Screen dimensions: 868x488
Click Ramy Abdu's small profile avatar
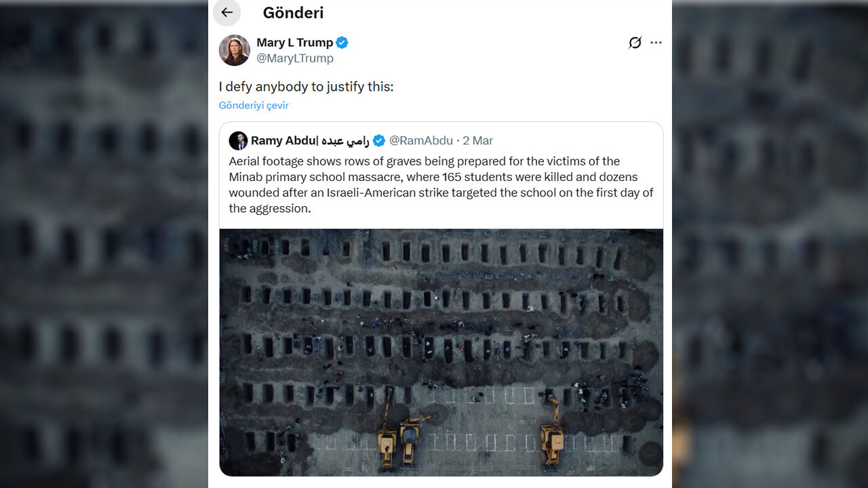pyautogui.click(x=238, y=141)
